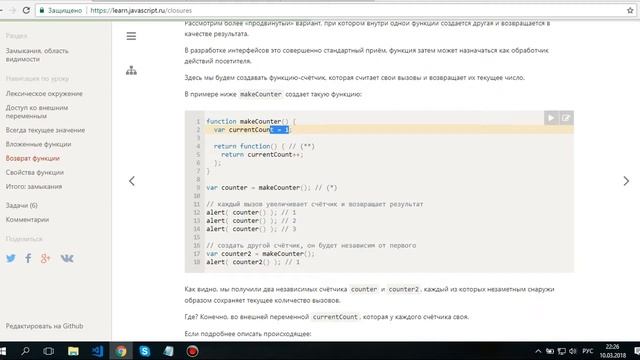Screen dimensions: 640x360
Task: Open 'Задачи (6)' link
Action: 22,205
